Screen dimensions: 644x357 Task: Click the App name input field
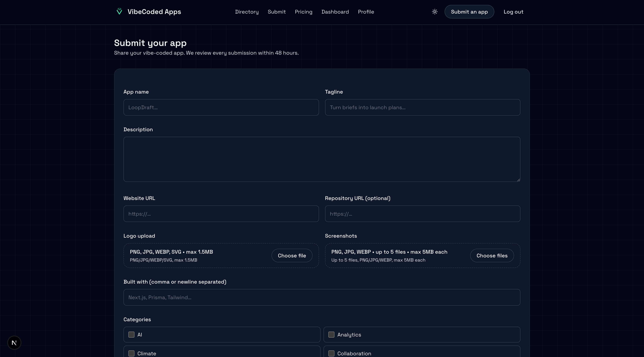221,107
